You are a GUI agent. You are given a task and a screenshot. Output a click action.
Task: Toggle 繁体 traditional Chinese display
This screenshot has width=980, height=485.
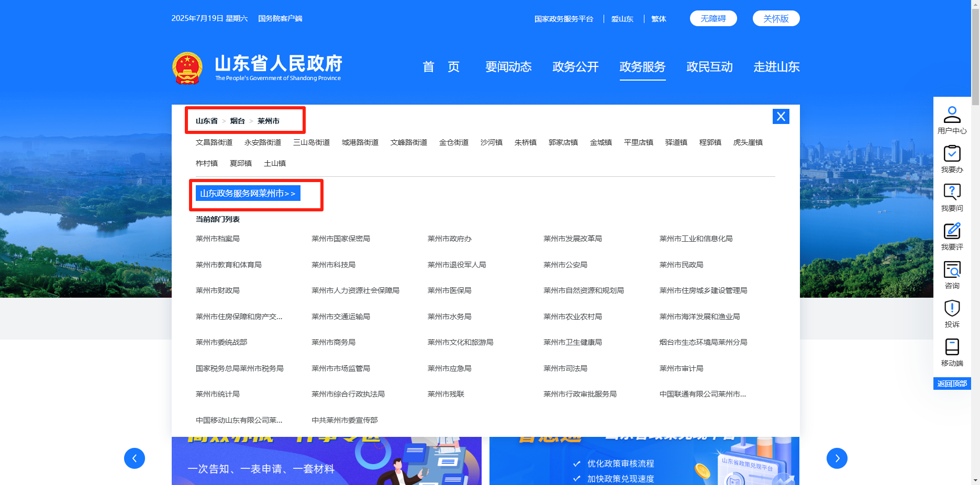click(x=659, y=19)
